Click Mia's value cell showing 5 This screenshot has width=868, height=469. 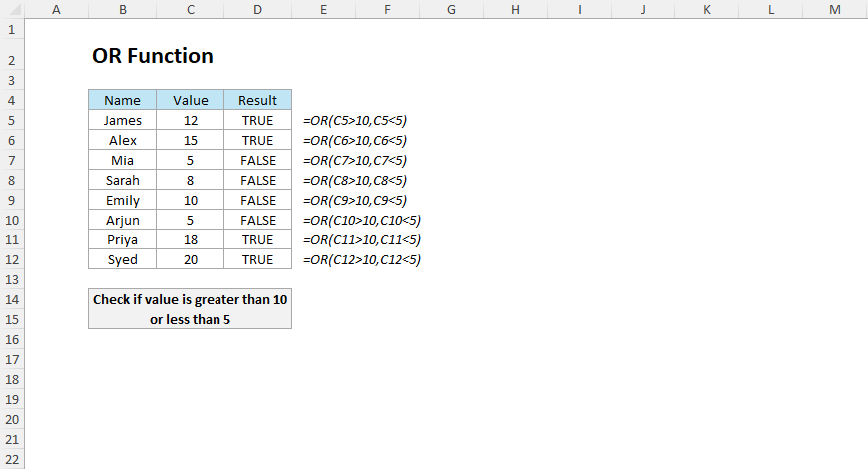pos(191,160)
